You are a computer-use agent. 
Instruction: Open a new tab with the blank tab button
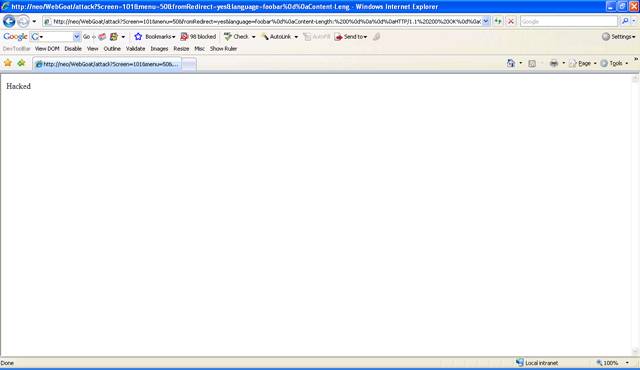pos(189,64)
